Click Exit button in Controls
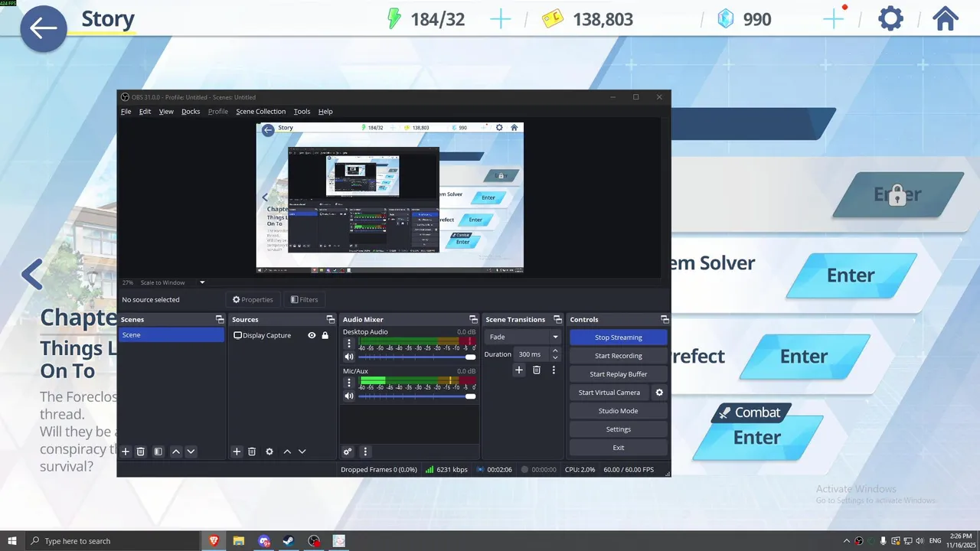 [619, 448]
